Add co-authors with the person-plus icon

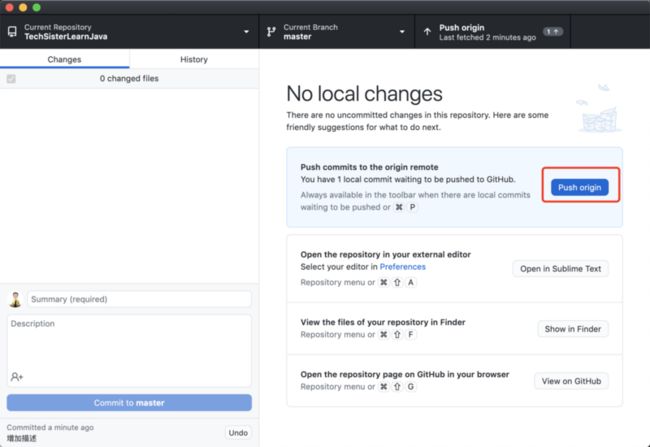(x=17, y=377)
